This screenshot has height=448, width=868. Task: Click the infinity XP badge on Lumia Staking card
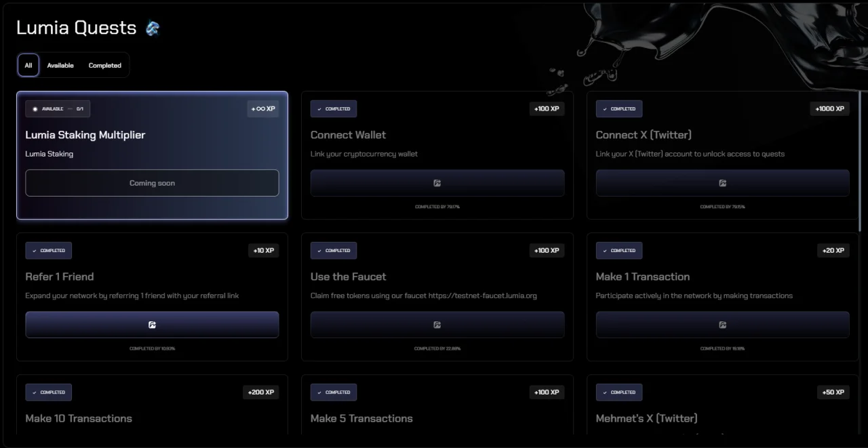263,108
